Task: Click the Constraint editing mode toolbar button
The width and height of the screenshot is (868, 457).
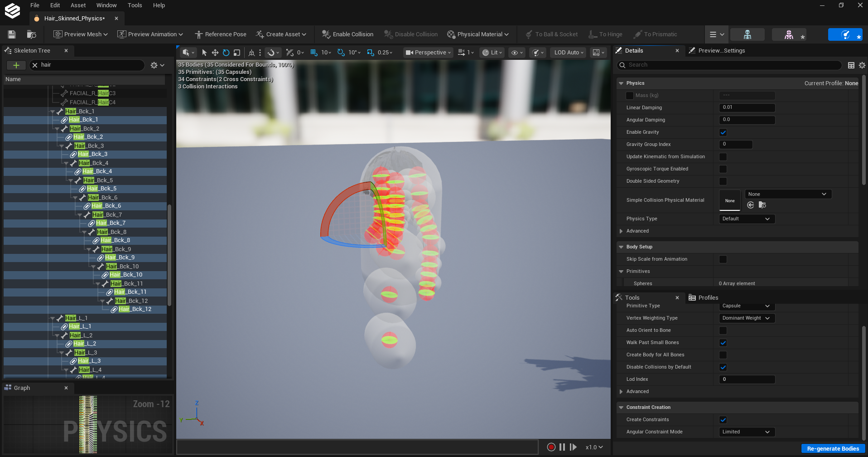Action: point(789,34)
